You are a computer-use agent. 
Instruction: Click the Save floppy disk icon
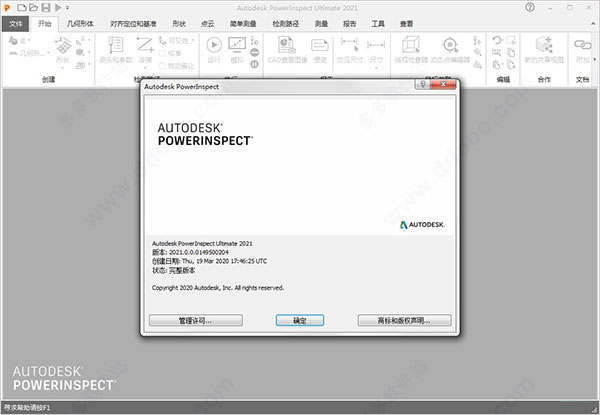tap(46, 7)
